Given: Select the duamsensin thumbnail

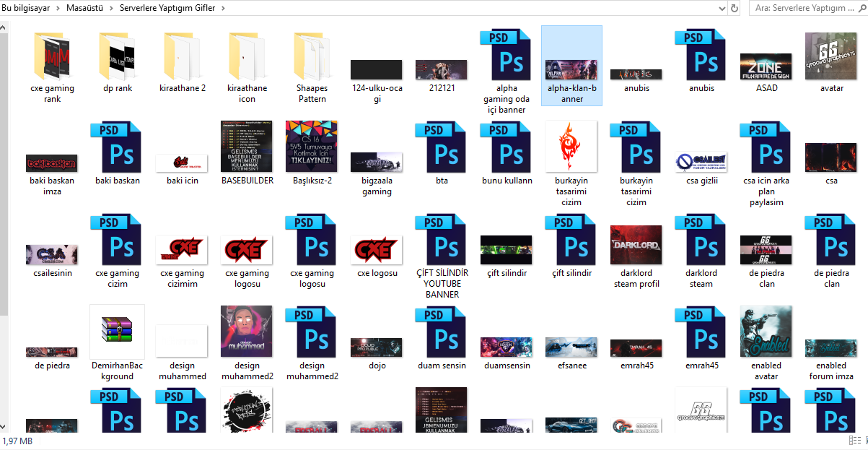Looking at the screenshot, I should (507, 347).
